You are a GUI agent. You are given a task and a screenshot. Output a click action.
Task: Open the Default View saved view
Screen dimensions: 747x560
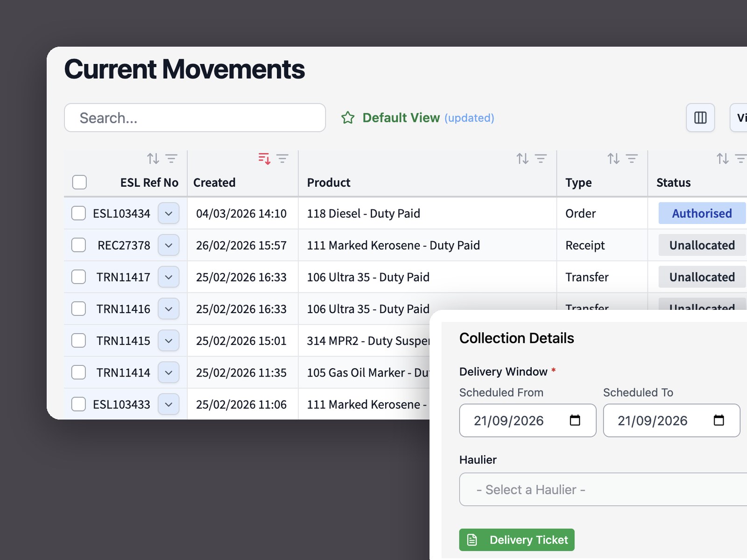[401, 118]
